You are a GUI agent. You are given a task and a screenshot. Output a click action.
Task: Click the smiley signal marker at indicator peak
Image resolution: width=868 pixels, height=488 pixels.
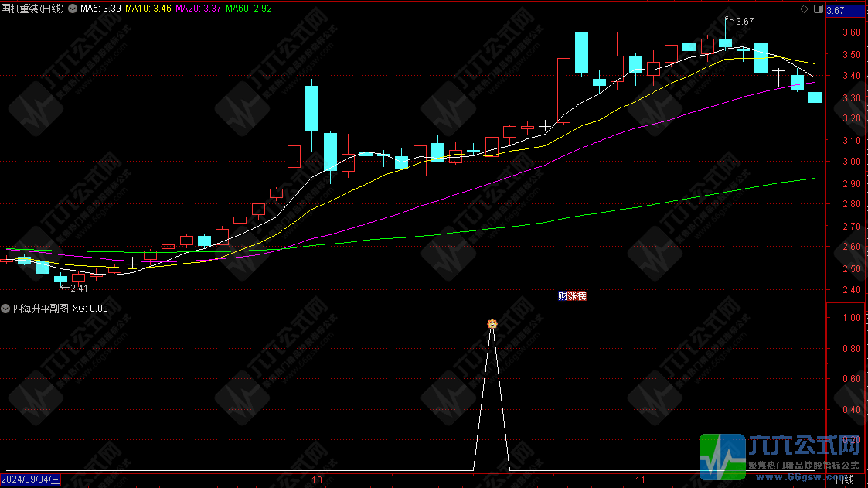pyautogui.click(x=492, y=323)
